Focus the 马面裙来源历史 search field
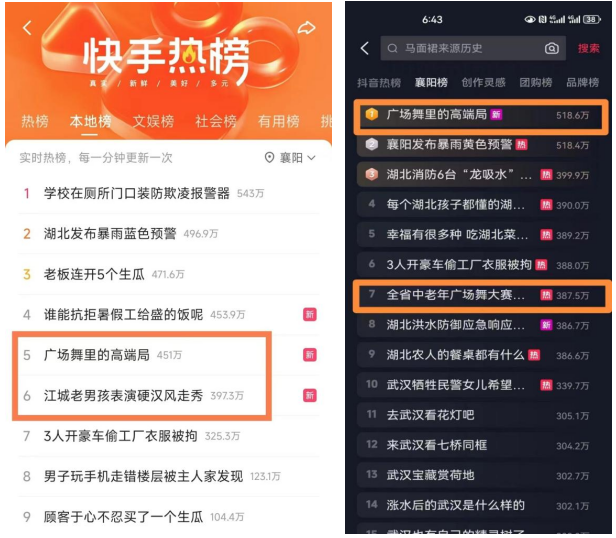This screenshot has height=538, width=616. (473, 48)
